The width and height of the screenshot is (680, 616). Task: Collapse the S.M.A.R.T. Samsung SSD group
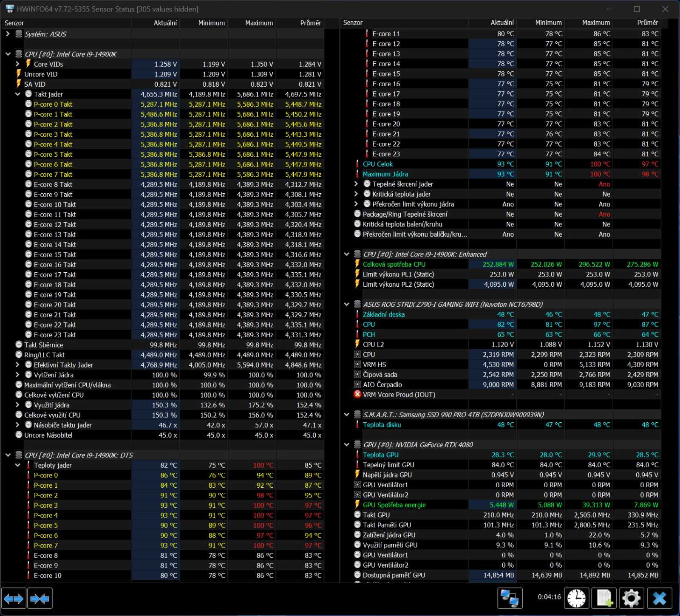[x=347, y=414]
